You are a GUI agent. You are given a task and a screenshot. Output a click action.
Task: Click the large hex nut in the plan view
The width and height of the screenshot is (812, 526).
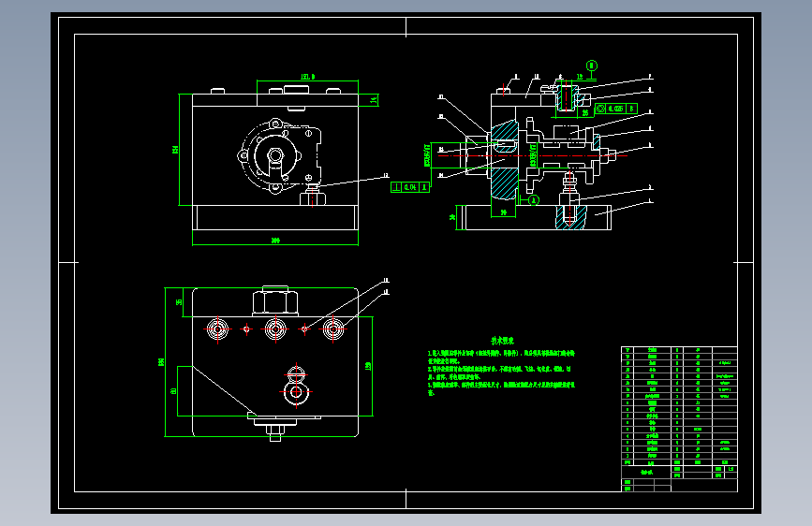click(275, 303)
